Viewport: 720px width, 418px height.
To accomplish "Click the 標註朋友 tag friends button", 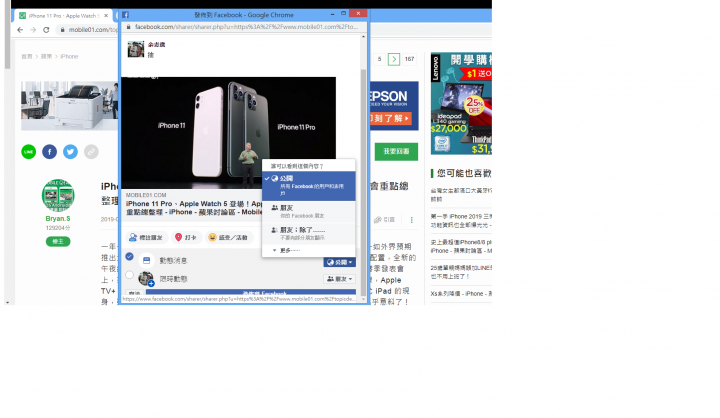I will point(146,237).
